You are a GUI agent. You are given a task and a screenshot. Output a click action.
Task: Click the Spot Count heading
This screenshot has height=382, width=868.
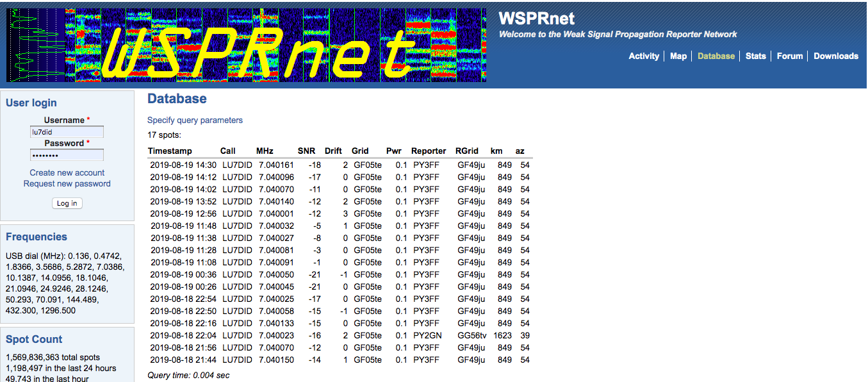pos(34,339)
